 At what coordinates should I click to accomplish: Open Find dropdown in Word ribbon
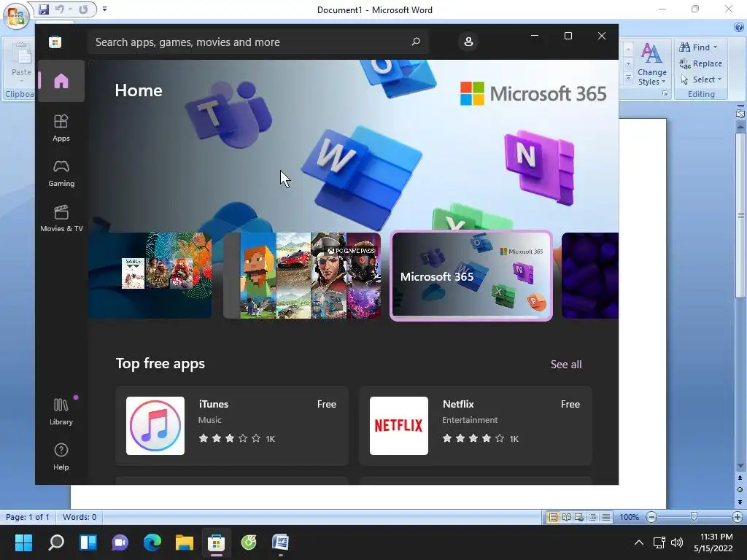pos(698,47)
